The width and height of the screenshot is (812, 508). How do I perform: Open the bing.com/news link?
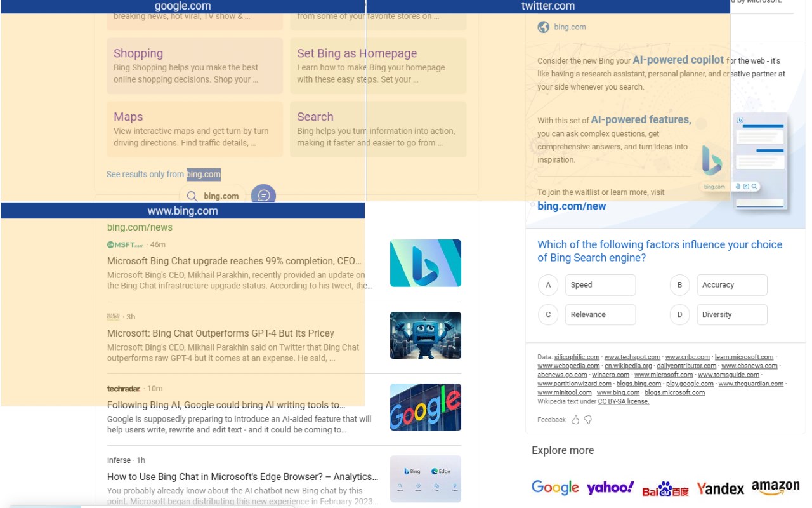tap(140, 227)
